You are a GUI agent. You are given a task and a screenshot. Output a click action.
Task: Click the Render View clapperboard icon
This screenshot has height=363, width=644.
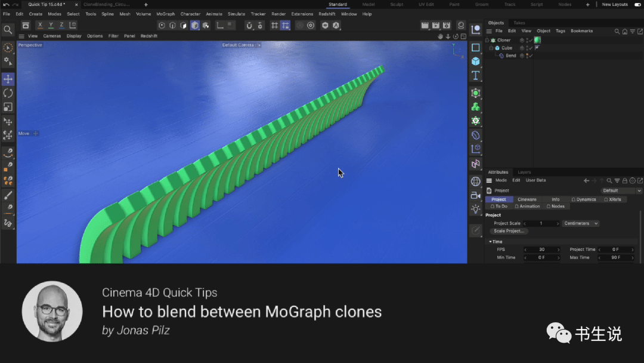click(x=425, y=26)
